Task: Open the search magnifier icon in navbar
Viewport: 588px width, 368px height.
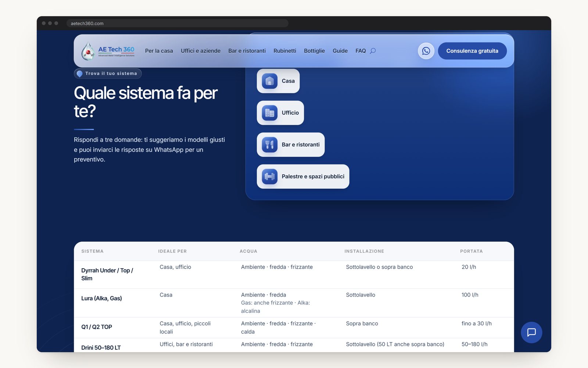Action: (373, 51)
